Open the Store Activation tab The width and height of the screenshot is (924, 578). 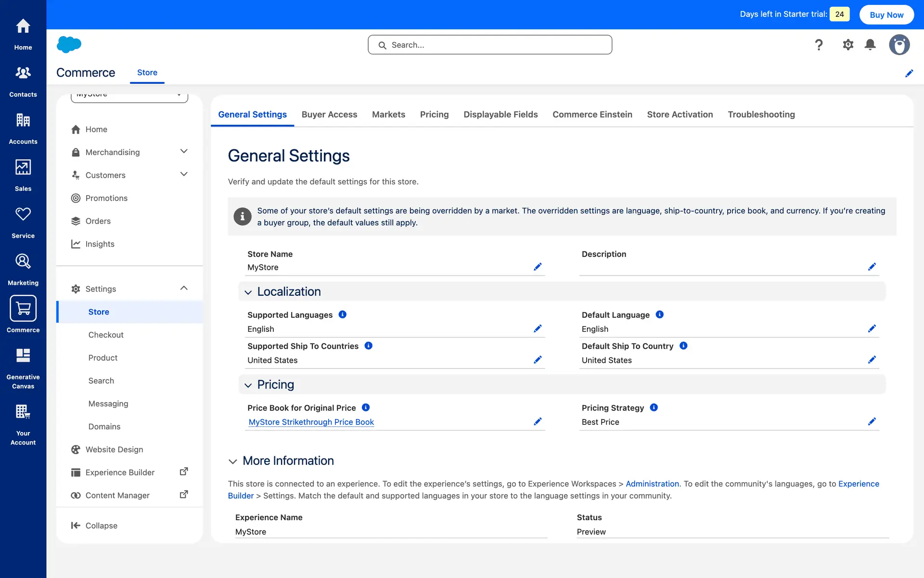click(x=680, y=115)
